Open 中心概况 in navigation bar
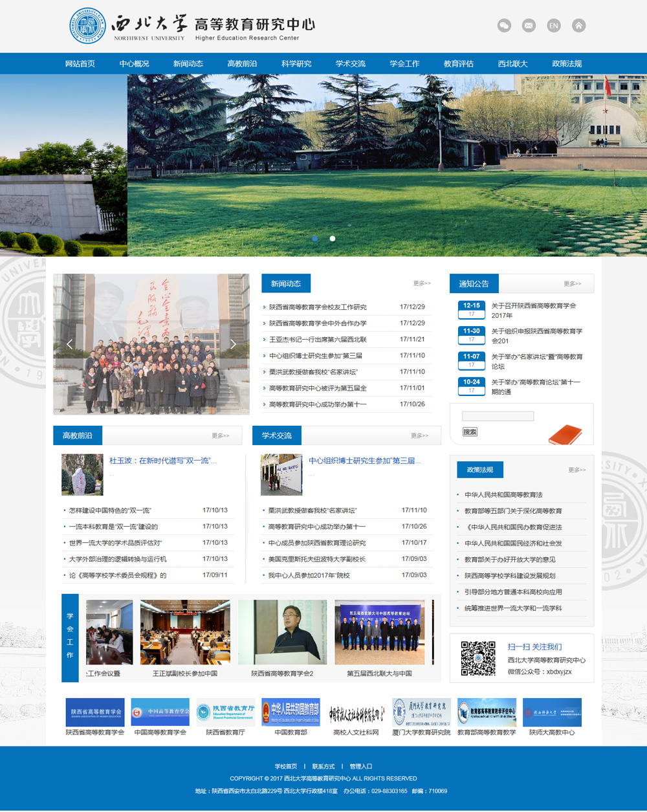 click(x=134, y=63)
